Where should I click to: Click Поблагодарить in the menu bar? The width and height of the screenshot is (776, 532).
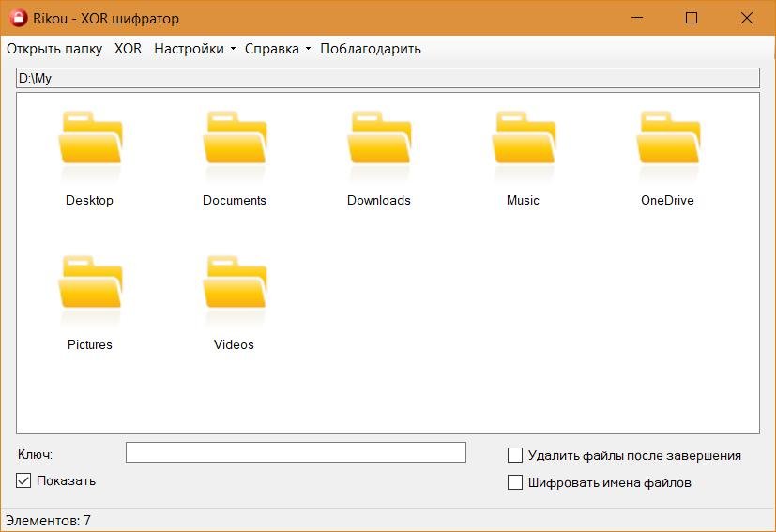371,49
